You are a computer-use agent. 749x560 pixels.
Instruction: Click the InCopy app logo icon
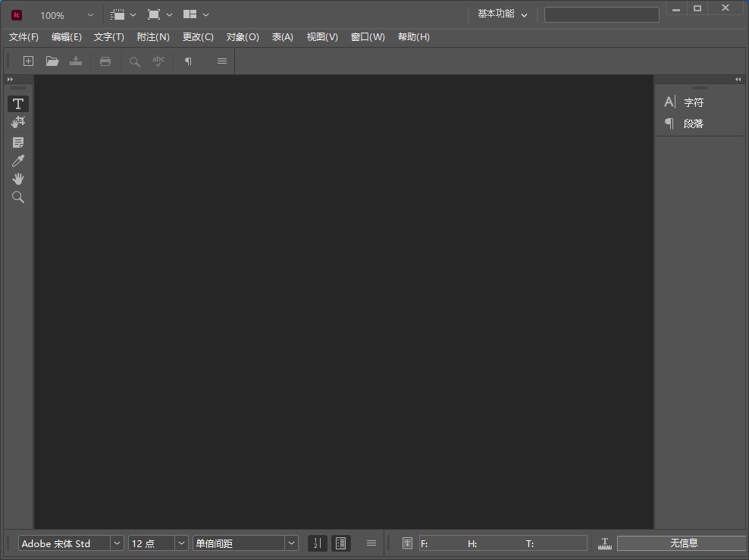click(x=16, y=15)
